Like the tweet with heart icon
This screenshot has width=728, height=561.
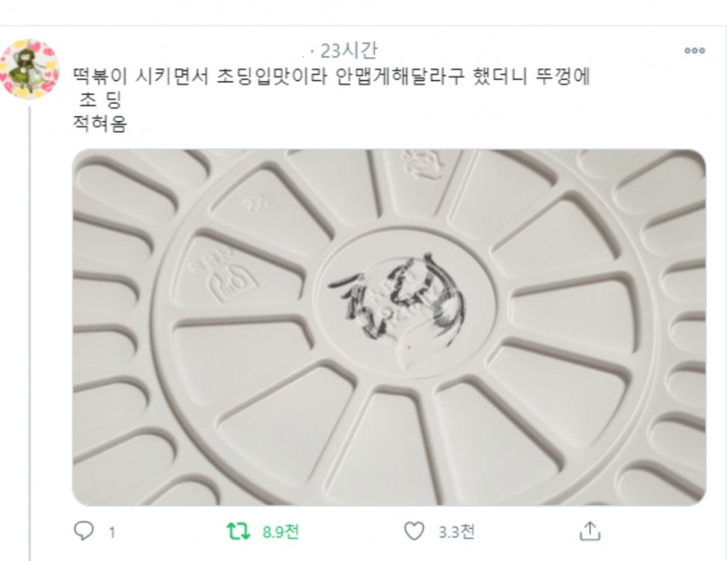pos(413,530)
